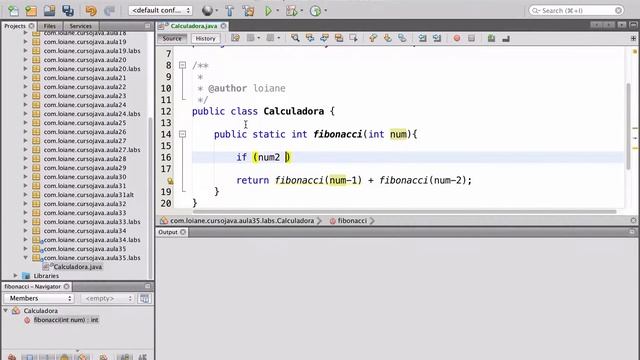Image resolution: width=640 pixels, height=360 pixels.
Task: Click the Find Previous Occurrence icon
Action: point(310,38)
